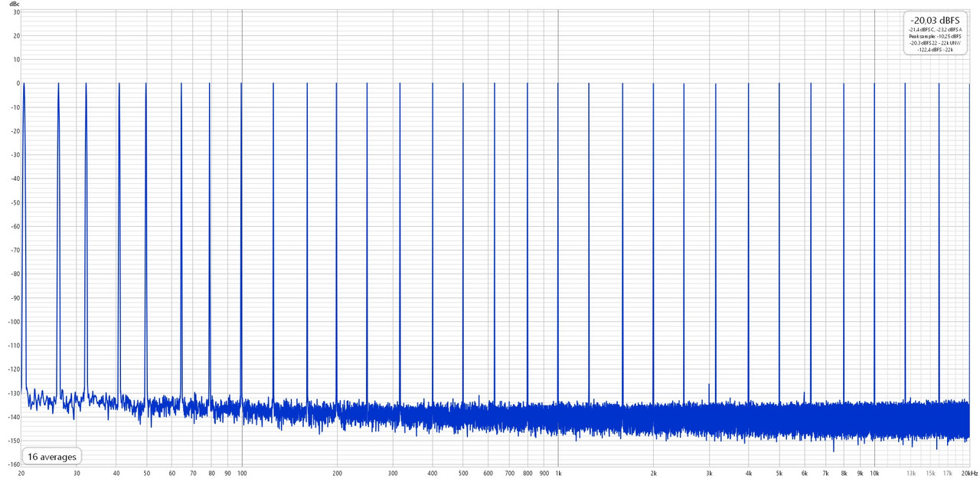Image resolution: width=980 pixels, height=479 pixels.
Task: Click the 50 Hz frequency axis label
Action: (147, 474)
